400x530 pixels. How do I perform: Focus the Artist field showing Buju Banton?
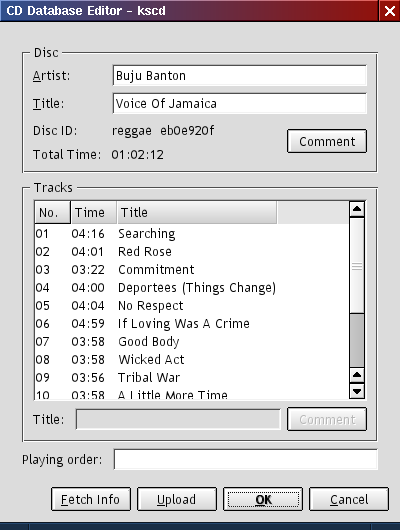coord(239,75)
